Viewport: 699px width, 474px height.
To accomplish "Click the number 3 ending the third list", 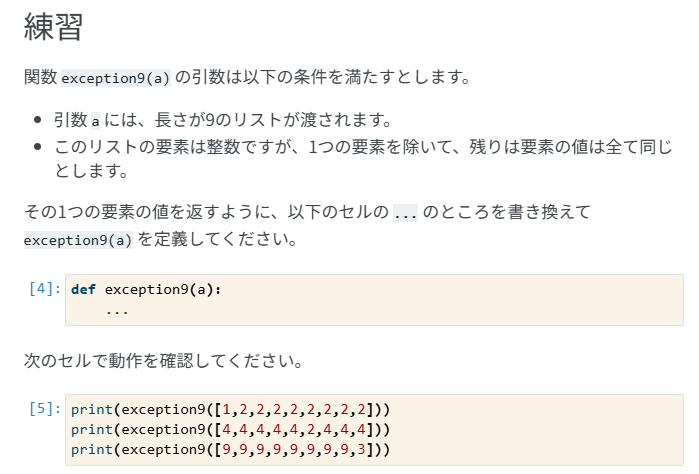I will 361,449.
